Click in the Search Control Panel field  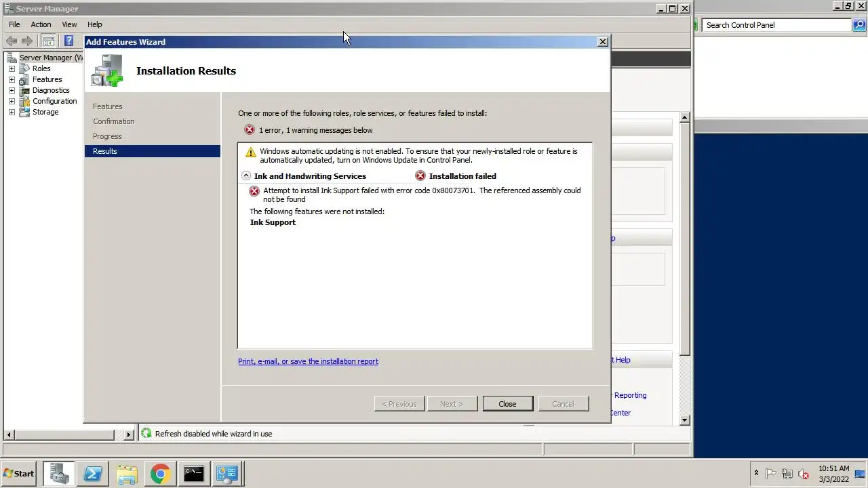click(x=777, y=25)
